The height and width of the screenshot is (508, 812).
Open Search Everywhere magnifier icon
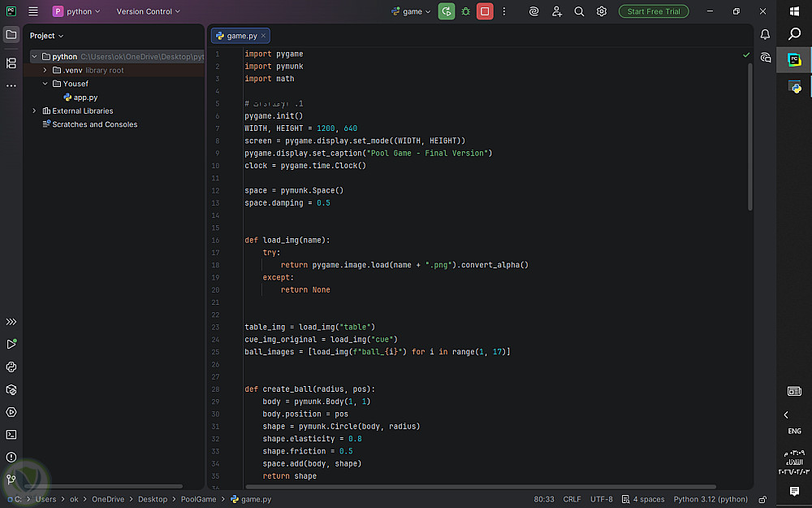coord(579,11)
